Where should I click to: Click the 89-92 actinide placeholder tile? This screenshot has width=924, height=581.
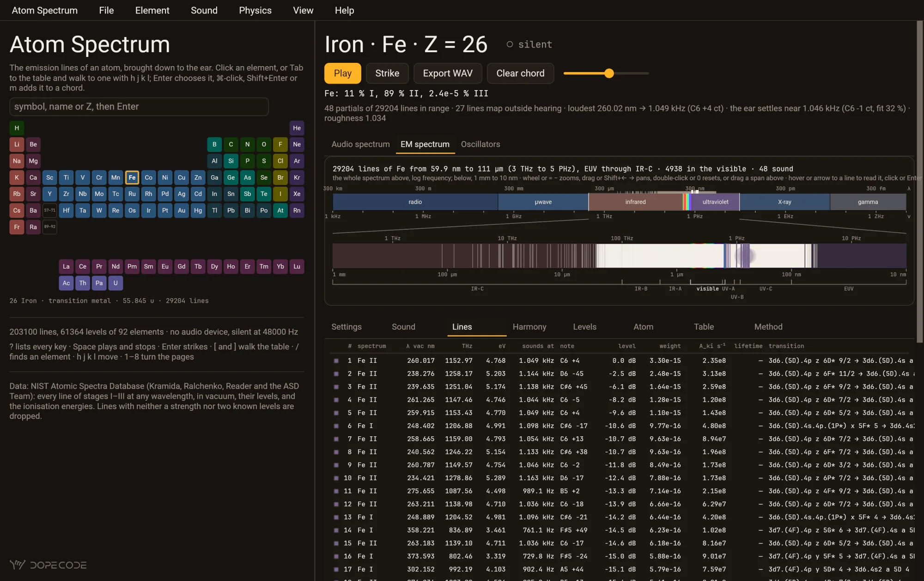tap(49, 227)
